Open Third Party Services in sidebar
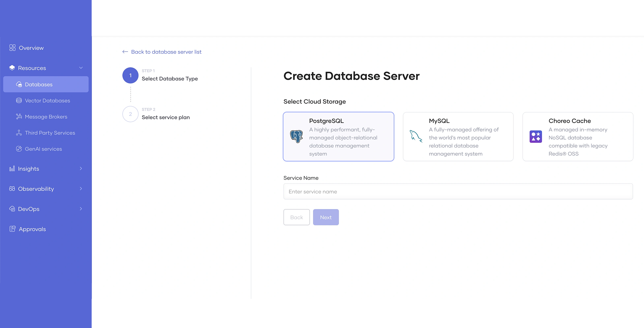This screenshot has width=644, height=328. tap(50, 133)
